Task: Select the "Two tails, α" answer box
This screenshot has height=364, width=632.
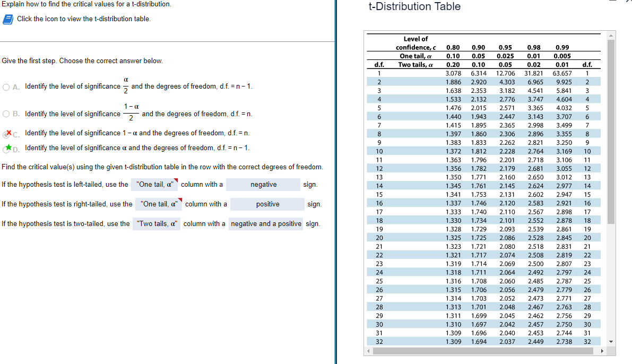Action: [156, 223]
